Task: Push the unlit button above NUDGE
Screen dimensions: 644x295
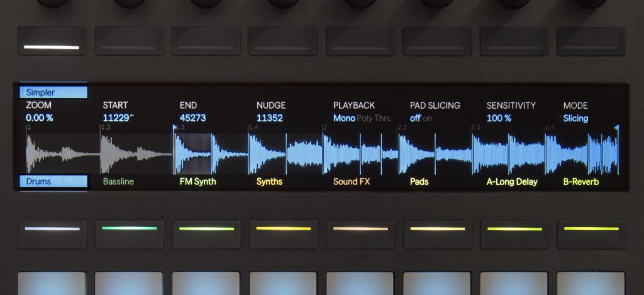Action: coord(283,41)
